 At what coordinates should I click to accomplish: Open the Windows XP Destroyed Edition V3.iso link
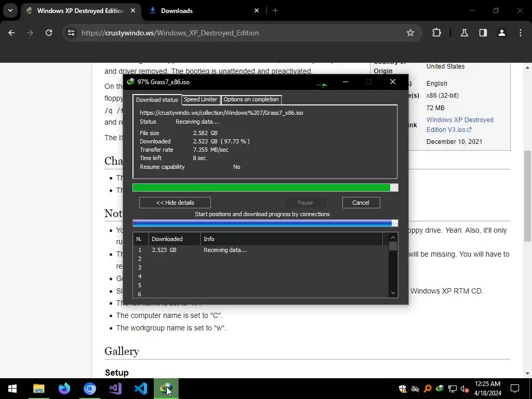pos(460,125)
